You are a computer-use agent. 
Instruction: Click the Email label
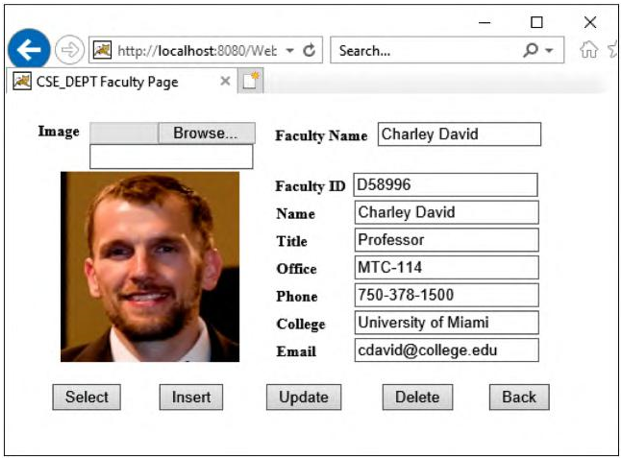click(296, 351)
